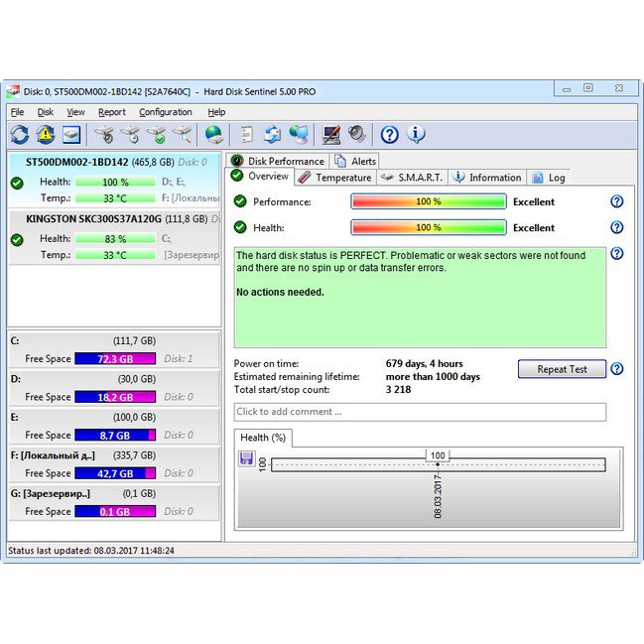
Task: Click the blue info toolbar icon
Action: [x=416, y=134]
